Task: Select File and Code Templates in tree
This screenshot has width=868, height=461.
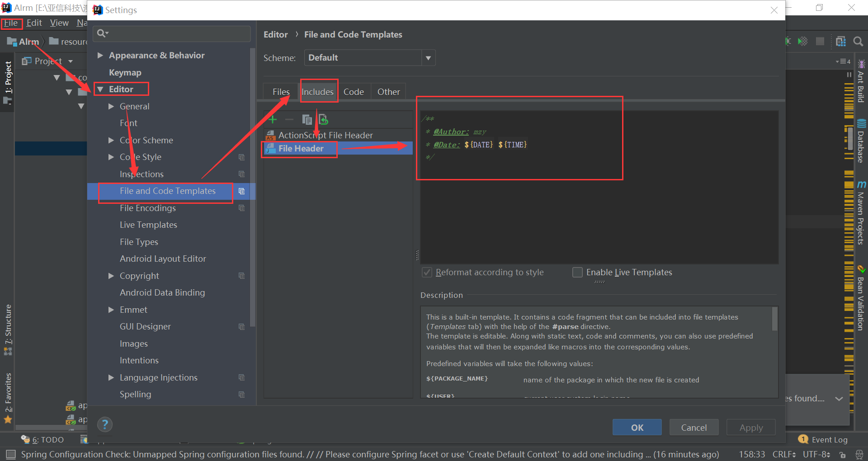Action: (x=168, y=191)
